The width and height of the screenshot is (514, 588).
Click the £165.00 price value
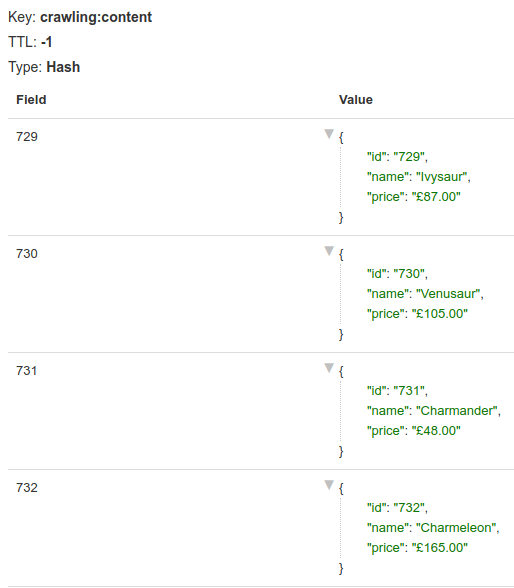440,548
